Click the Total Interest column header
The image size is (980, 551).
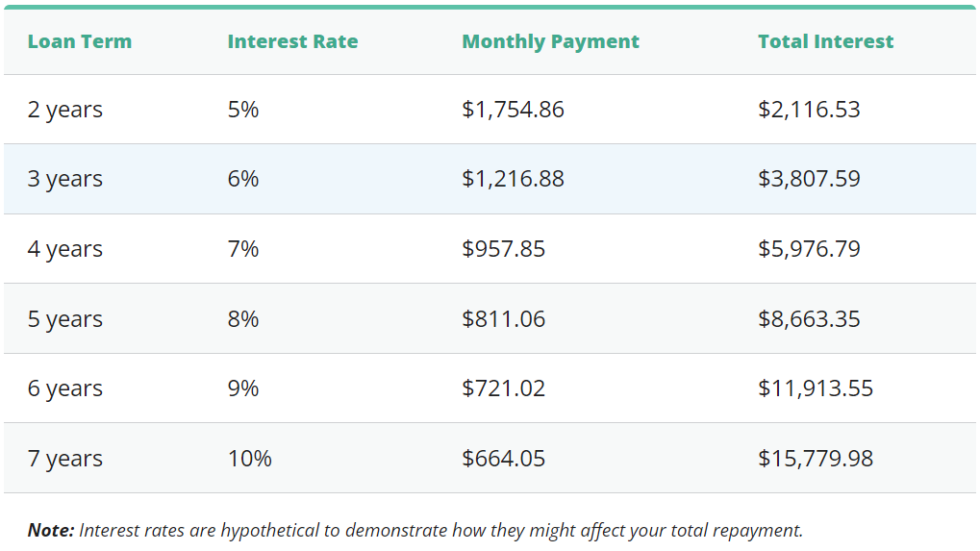click(825, 42)
